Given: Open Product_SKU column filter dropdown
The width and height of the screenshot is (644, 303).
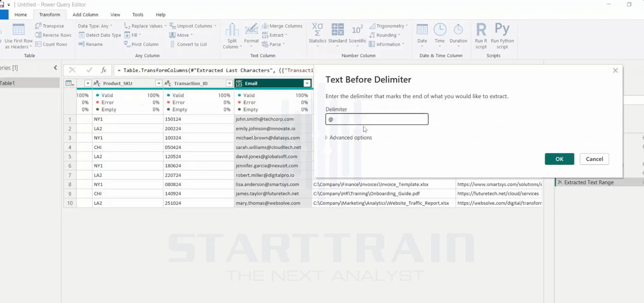Looking at the screenshot, I should [x=158, y=83].
